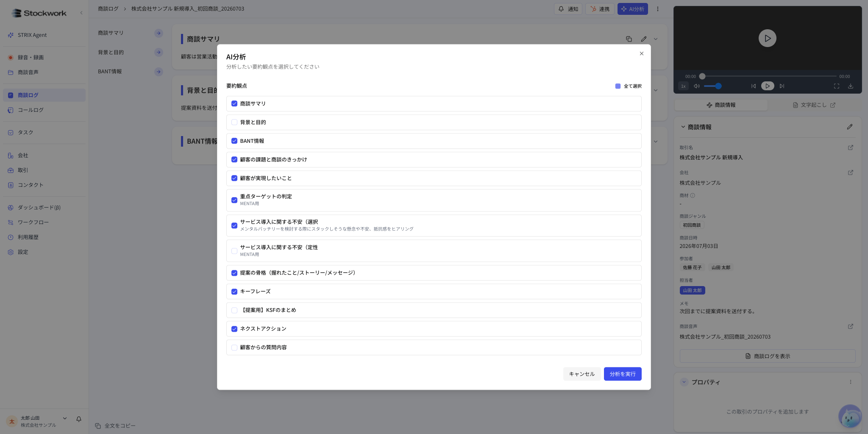The width and height of the screenshot is (868, 434).
Task: Open 録音・録画 in sidebar
Action: point(44,57)
